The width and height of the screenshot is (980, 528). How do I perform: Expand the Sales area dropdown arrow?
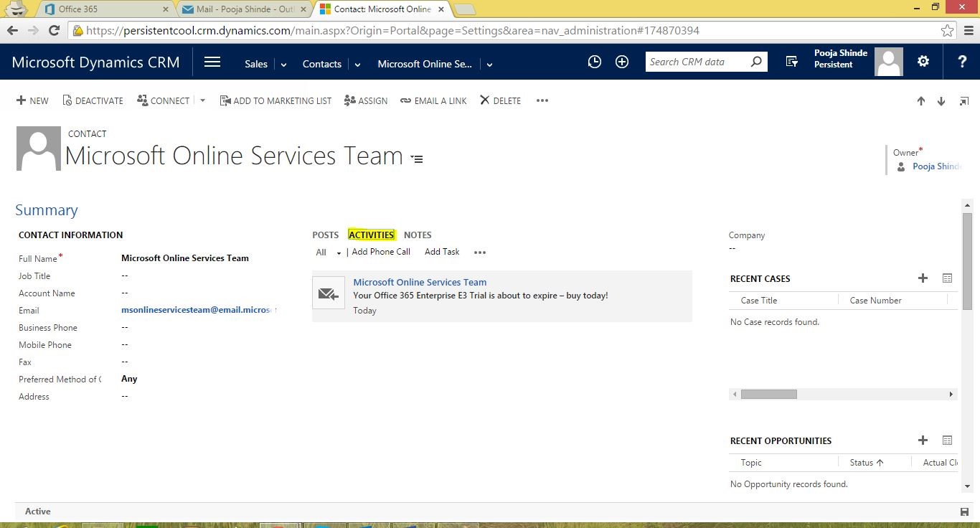pyautogui.click(x=283, y=65)
